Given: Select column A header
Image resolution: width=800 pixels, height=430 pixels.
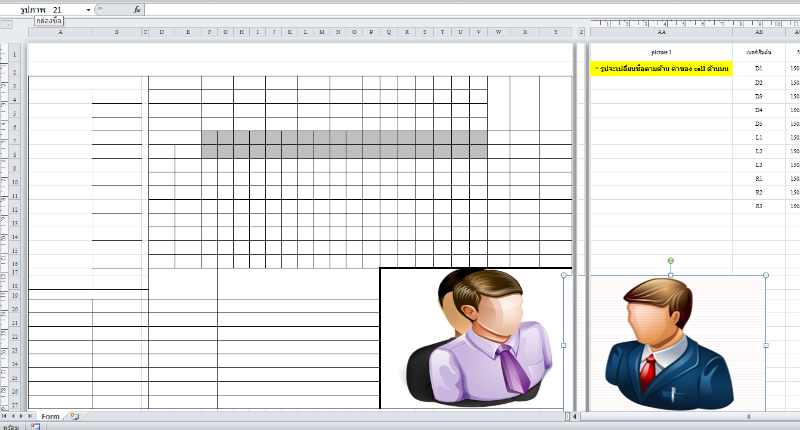Looking at the screenshot, I should point(60,32).
